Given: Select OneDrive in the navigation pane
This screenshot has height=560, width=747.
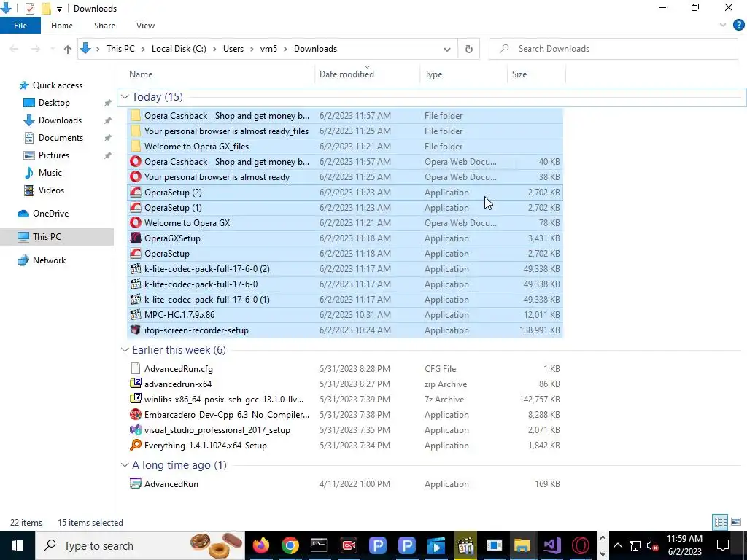Looking at the screenshot, I should tap(50, 214).
